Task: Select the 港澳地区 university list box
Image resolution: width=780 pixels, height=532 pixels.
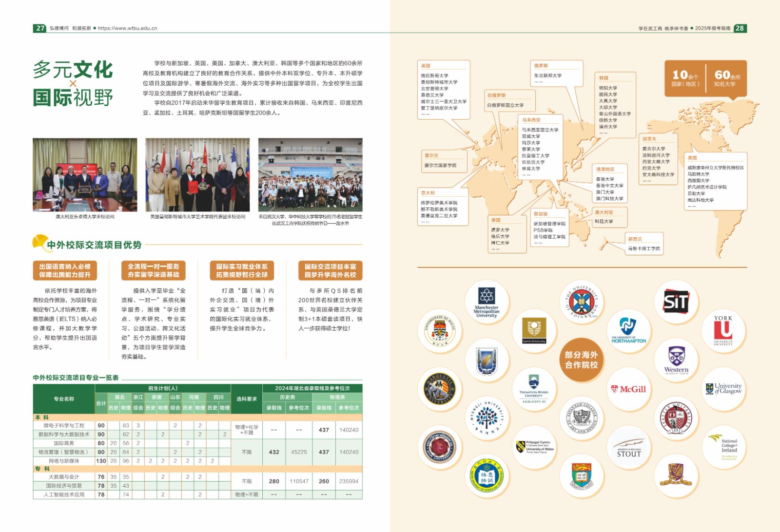Action: 610,184
